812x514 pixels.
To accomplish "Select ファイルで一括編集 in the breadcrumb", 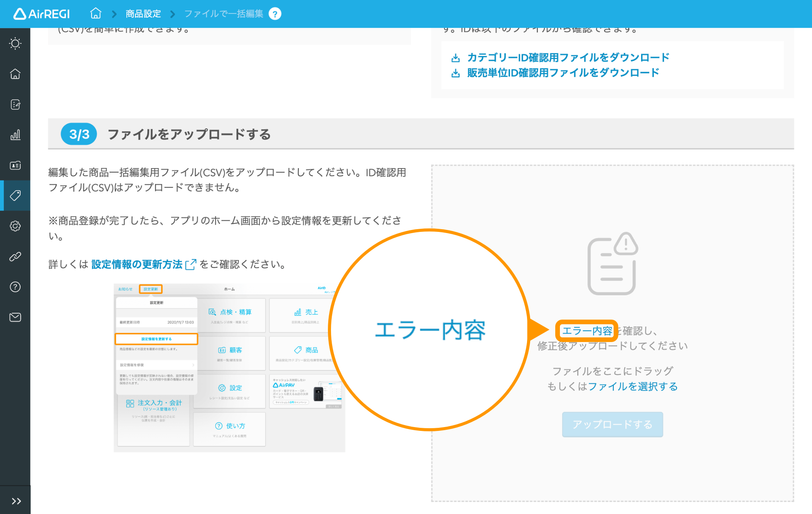I will (223, 14).
